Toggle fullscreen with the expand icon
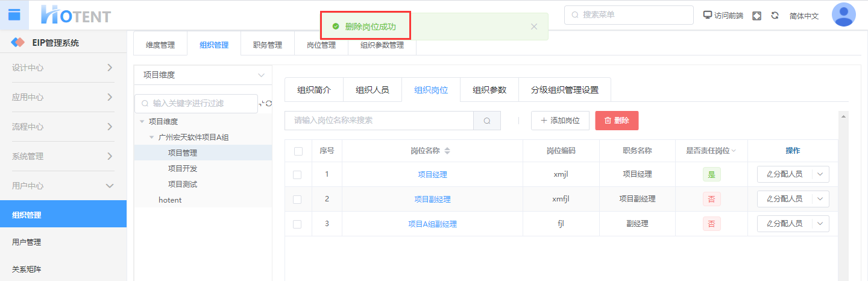 [756, 15]
